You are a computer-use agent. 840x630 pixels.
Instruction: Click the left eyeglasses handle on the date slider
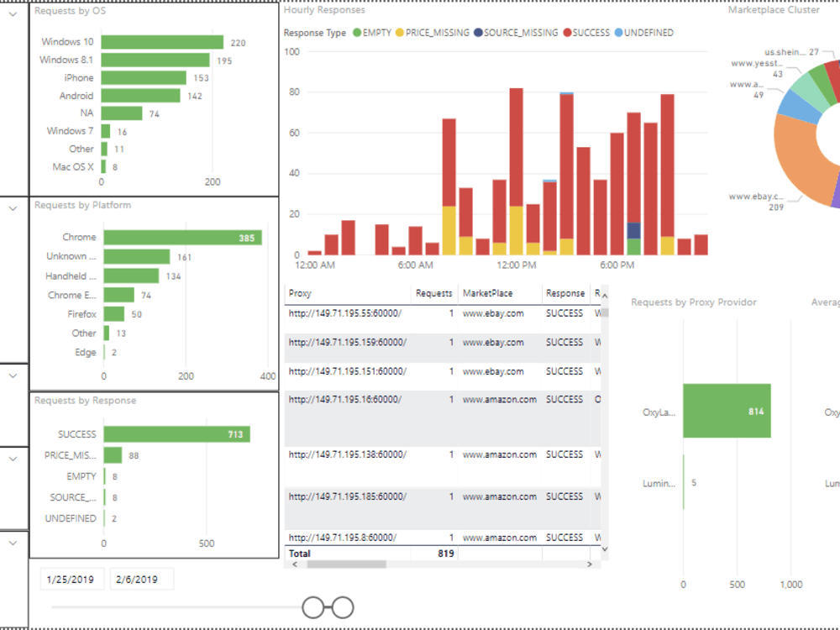[312, 606]
